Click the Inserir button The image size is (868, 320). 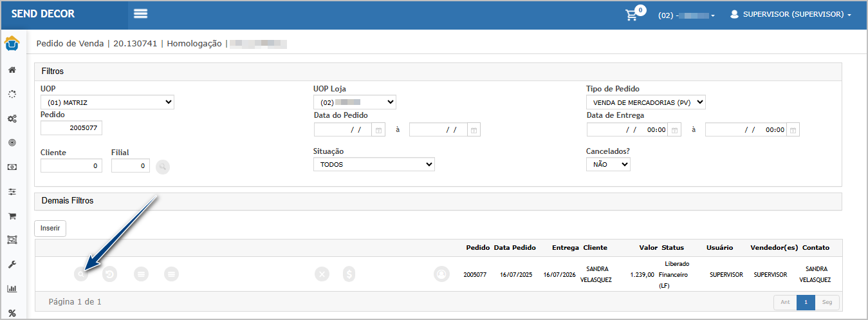[x=50, y=228]
